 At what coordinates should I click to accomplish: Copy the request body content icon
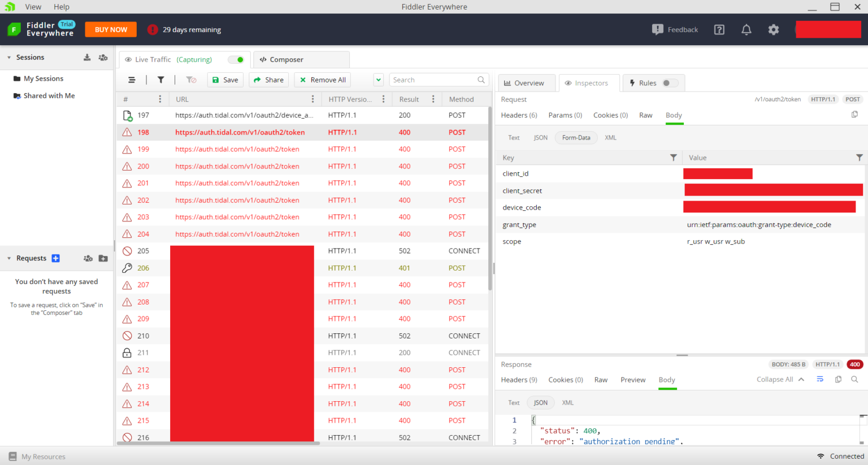pyautogui.click(x=854, y=115)
